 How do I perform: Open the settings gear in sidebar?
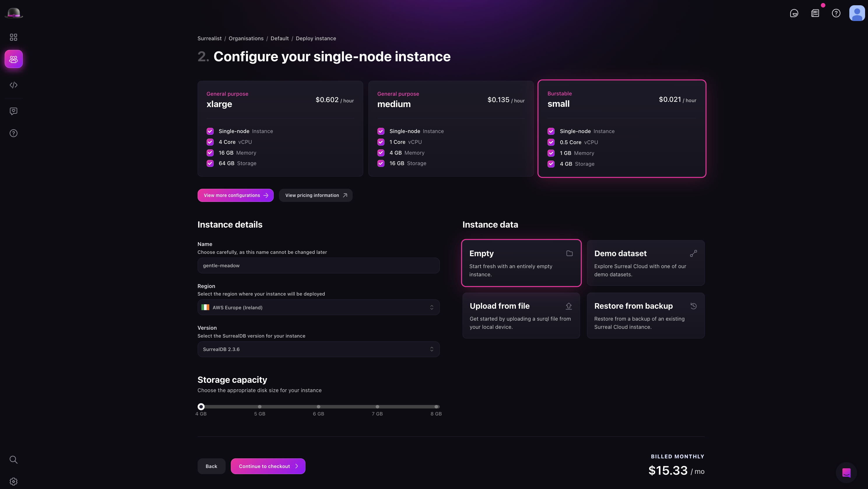13,481
